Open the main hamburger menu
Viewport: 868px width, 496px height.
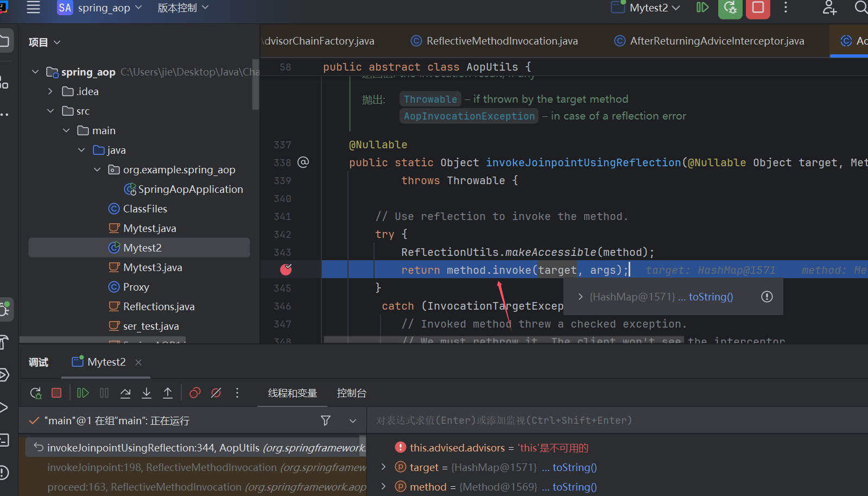(x=34, y=8)
